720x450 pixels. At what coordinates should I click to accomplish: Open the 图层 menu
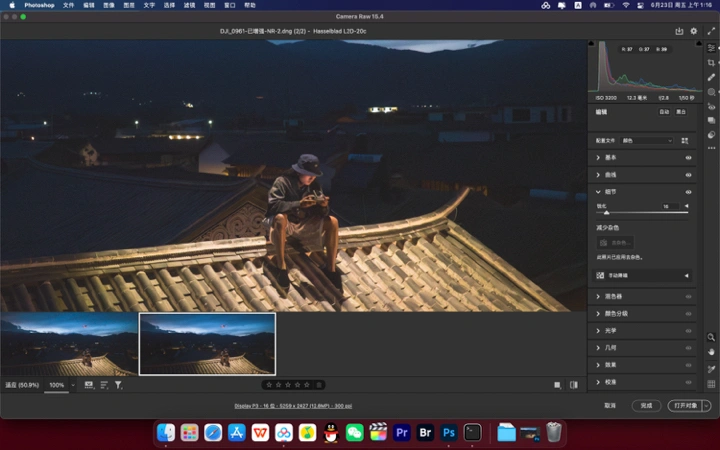(x=128, y=5)
